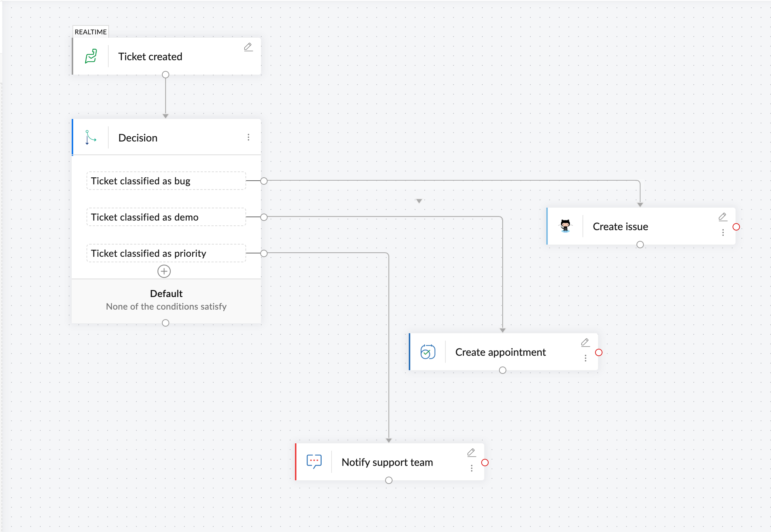Edit the Create appointment node

585,342
